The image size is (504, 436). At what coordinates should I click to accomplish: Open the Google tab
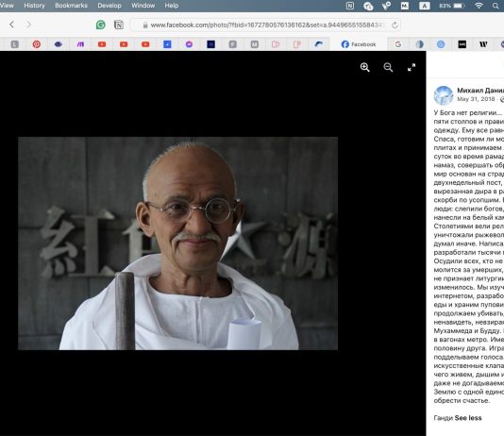point(398,44)
